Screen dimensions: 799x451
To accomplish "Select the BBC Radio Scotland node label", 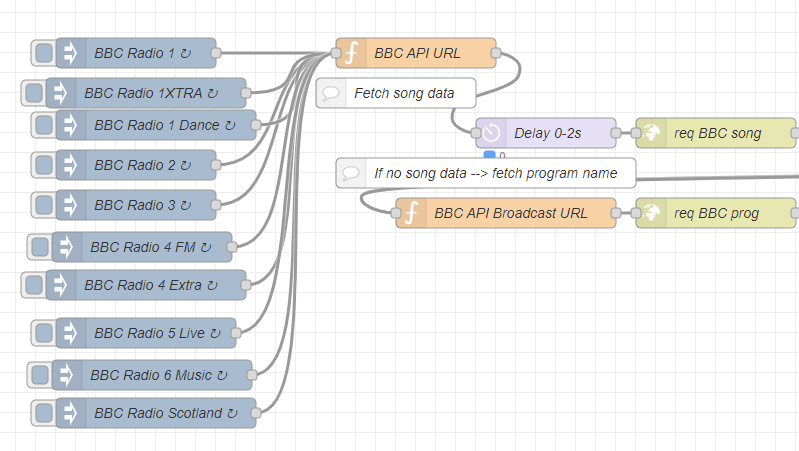I will point(166,413).
